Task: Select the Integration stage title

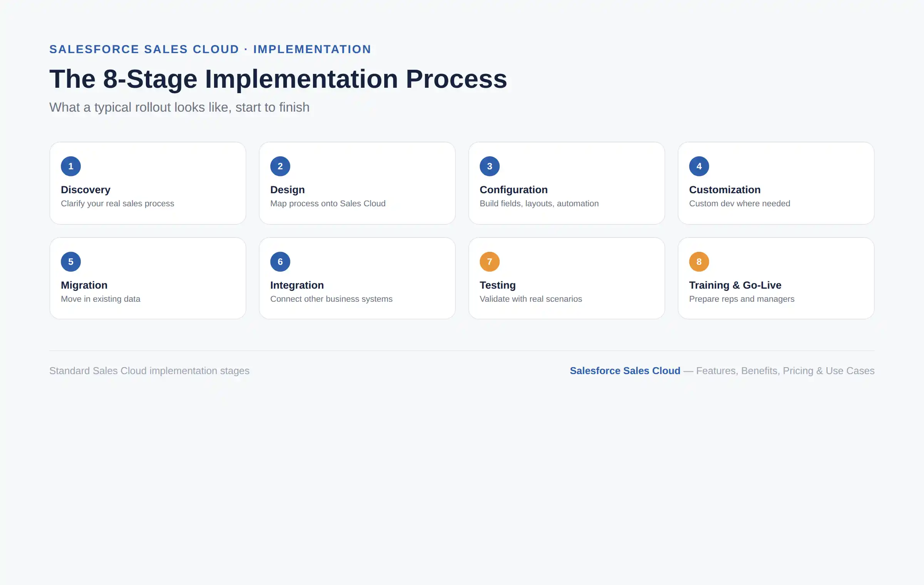Action: pos(297,285)
